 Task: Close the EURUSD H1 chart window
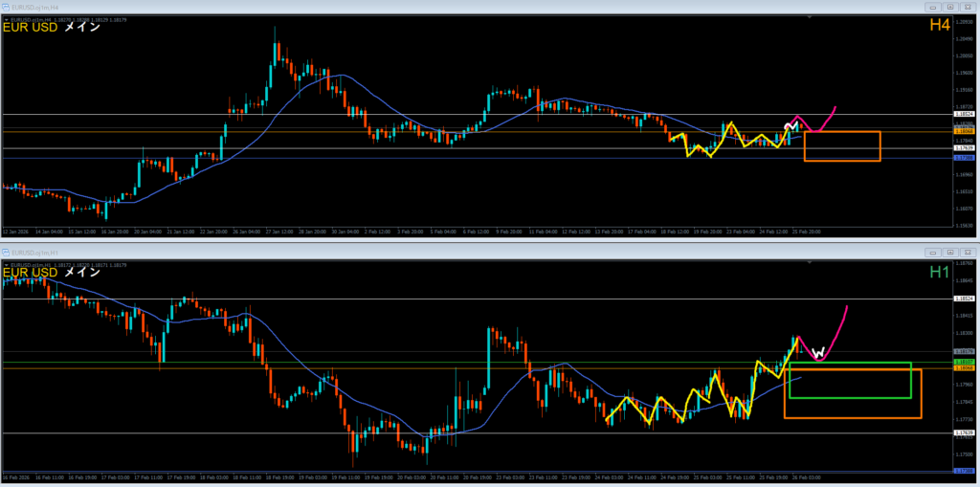click(967, 253)
